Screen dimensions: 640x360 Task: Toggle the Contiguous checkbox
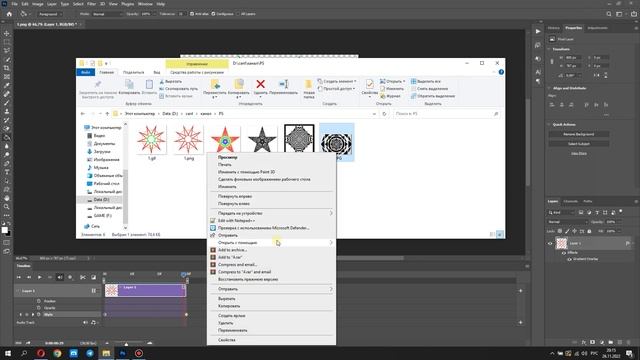[213, 14]
